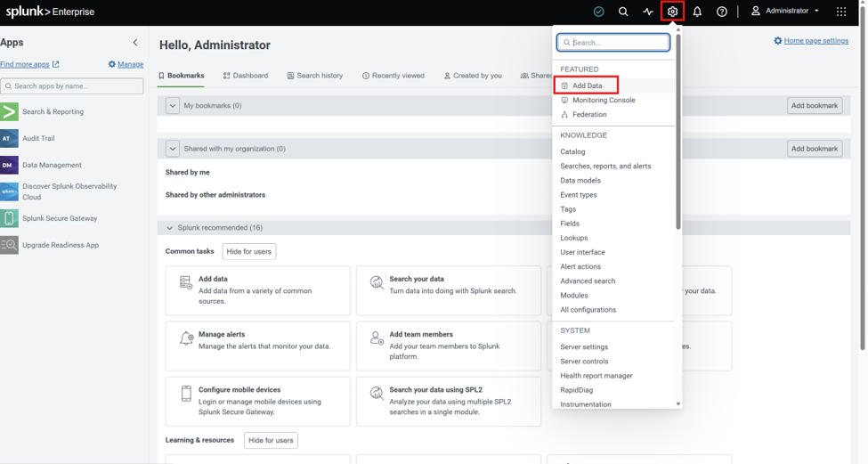
Task: Click the Add data card icon
Action: (x=186, y=282)
